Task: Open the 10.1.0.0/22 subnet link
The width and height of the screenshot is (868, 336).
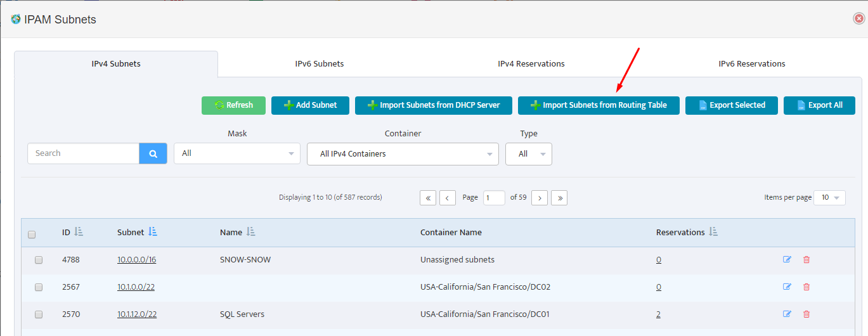Action: point(136,287)
